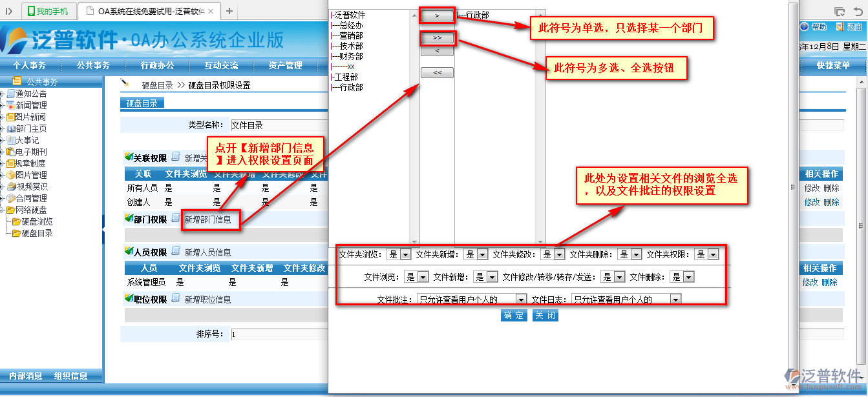This screenshot has height=397, width=868.
Task: Open the 互动交流 menu
Action: tap(221, 65)
